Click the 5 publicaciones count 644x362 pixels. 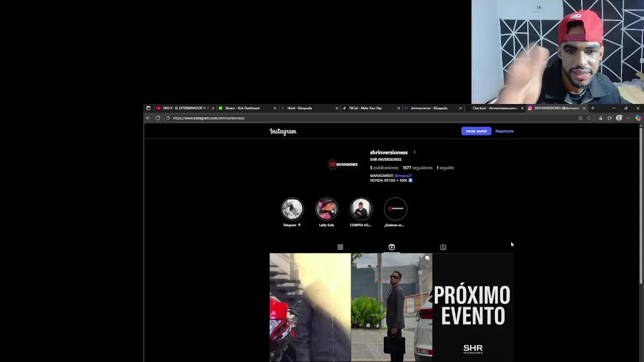384,168
